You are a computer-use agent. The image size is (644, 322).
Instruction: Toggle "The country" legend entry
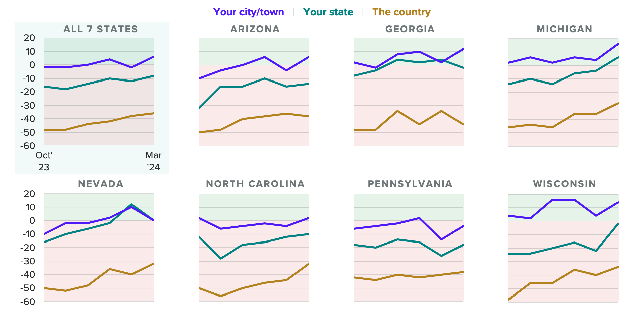click(401, 12)
